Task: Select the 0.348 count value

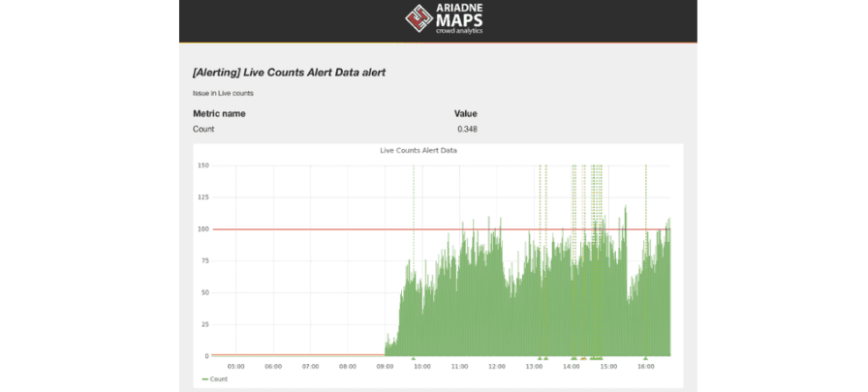Action: (x=467, y=130)
